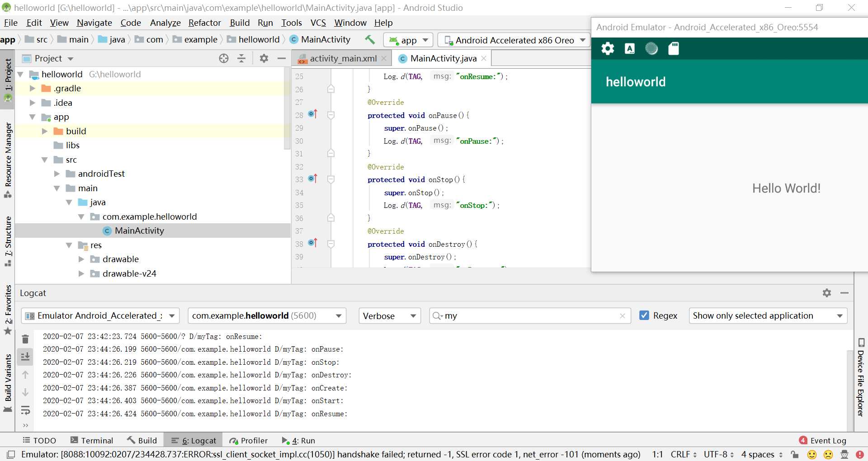
Task: Click the locate target icon in Project panel
Action: pyautogui.click(x=224, y=58)
